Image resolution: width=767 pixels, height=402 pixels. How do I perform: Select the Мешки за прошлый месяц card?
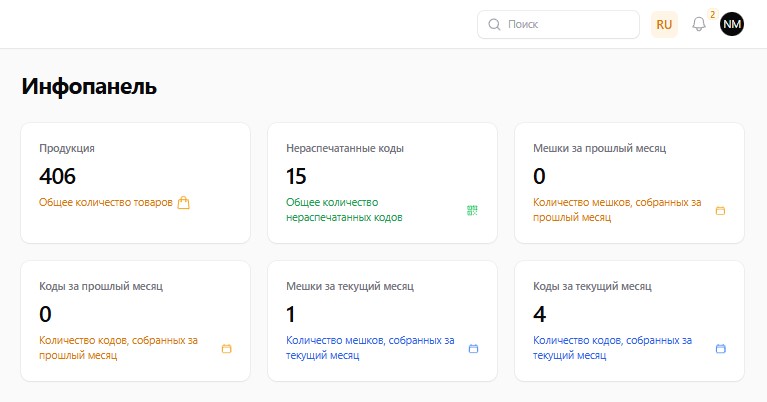[629, 182]
